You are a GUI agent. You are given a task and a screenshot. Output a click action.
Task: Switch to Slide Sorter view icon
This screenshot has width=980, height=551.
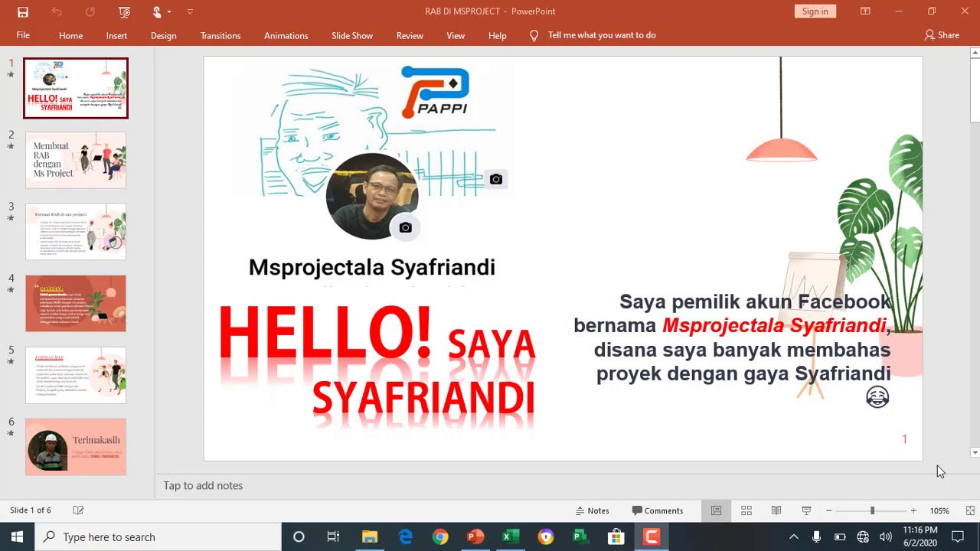coord(746,510)
